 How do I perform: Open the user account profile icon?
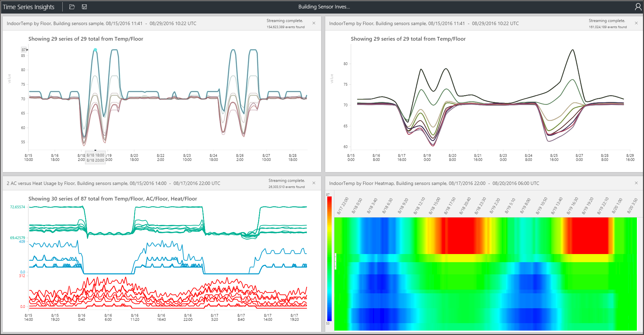click(638, 7)
